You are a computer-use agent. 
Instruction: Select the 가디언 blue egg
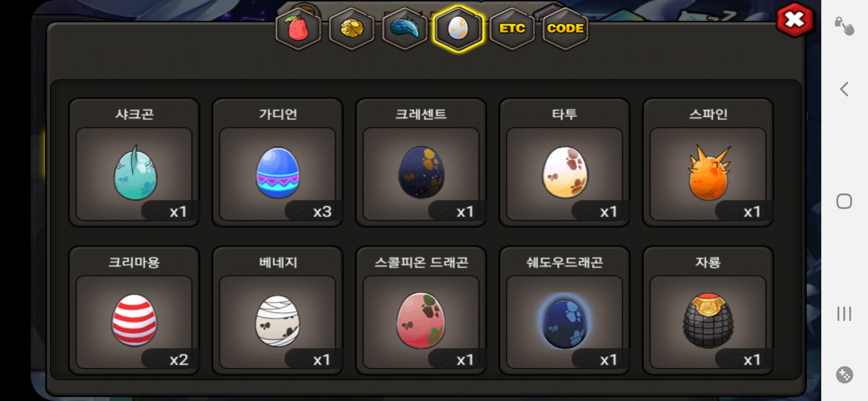coord(277,163)
